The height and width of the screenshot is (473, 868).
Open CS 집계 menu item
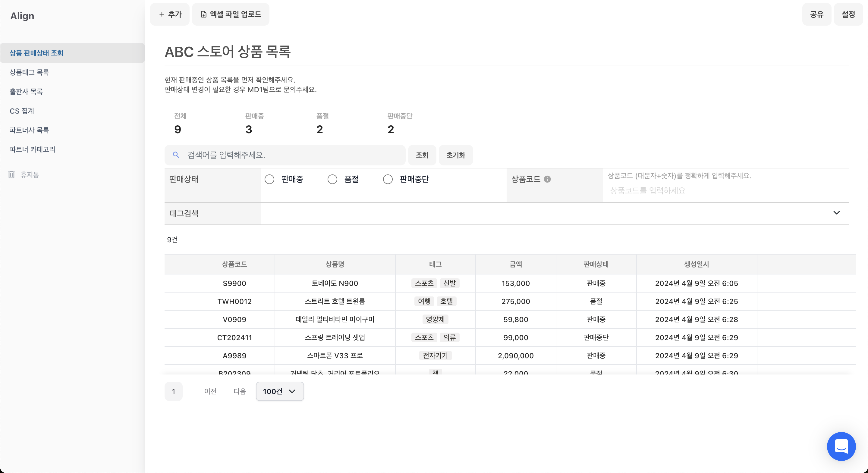point(72,111)
